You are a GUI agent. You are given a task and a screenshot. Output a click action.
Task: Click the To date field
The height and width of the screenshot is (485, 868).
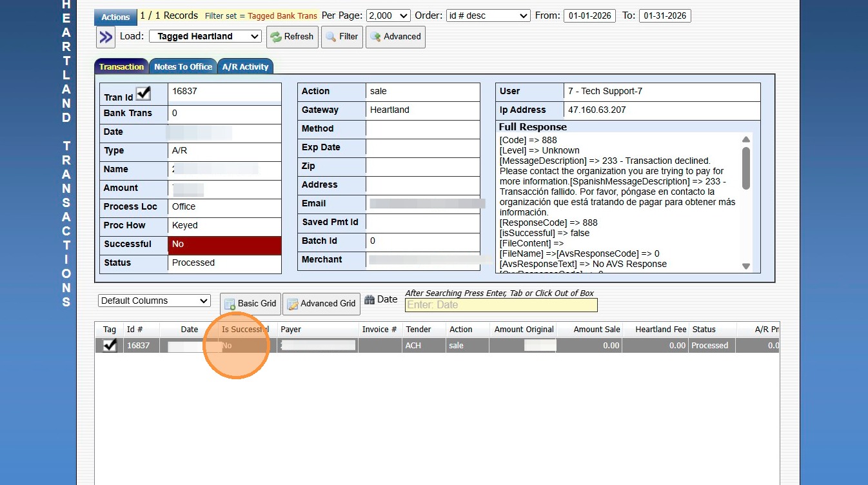tap(665, 15)
